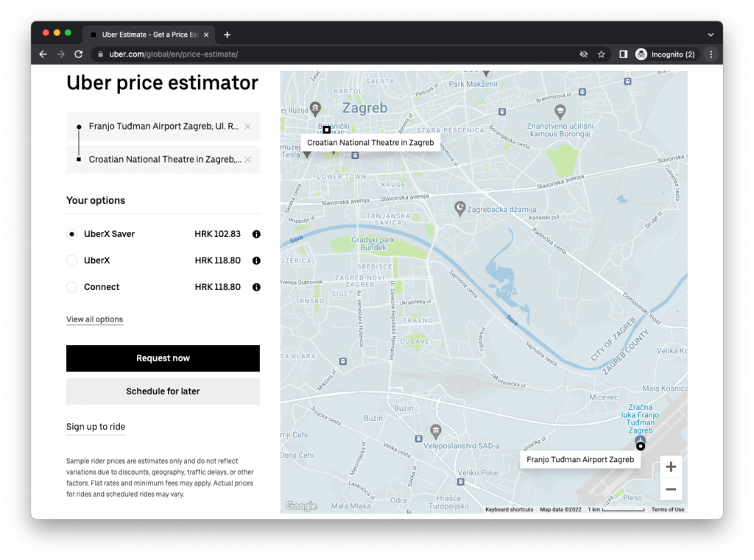
Task: Zoom in on the map
Action: click(671, 467)
